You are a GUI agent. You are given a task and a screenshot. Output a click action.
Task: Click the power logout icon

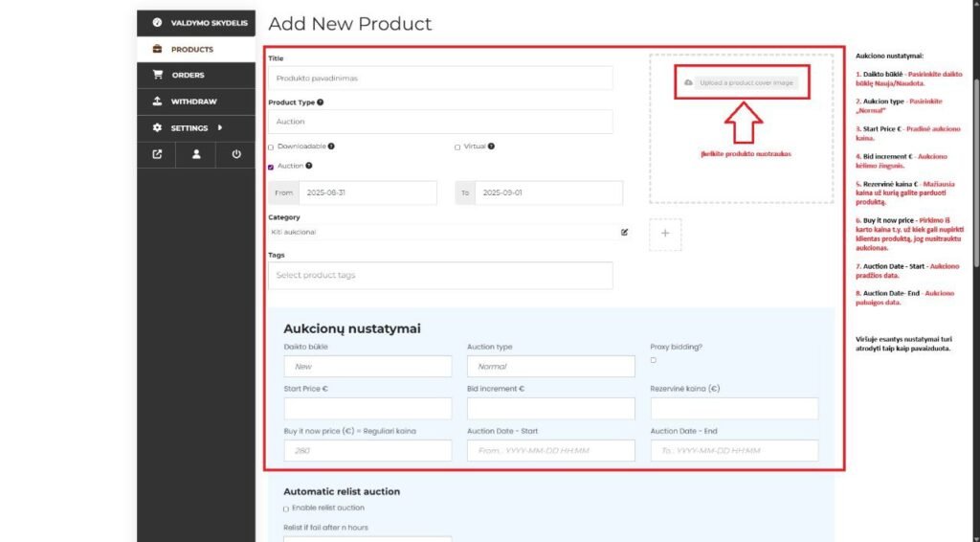tap(235, 154)
